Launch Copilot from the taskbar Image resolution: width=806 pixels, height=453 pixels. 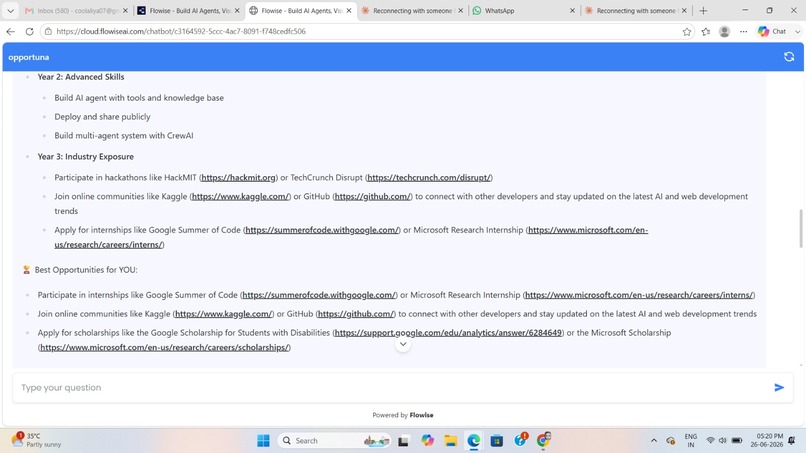pos(427,441)
